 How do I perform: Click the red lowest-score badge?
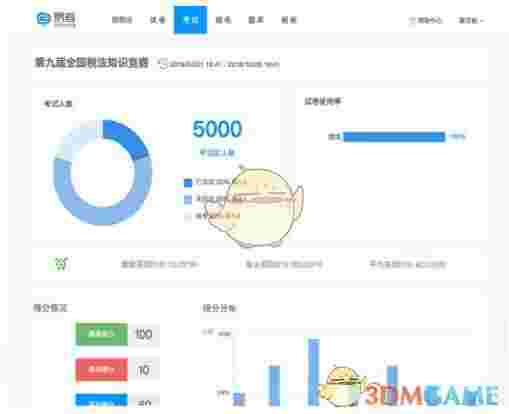click(102, 369)
